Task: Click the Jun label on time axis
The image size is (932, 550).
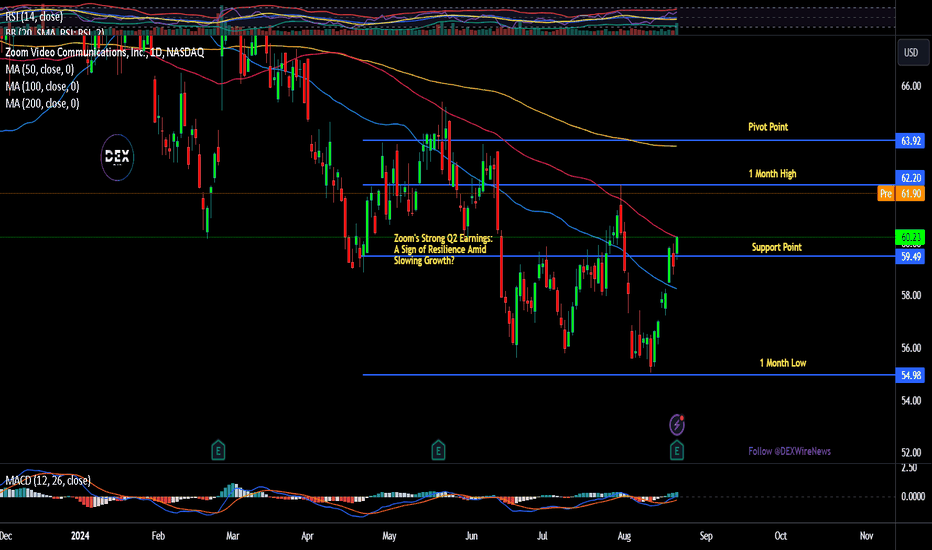Action: 471,536
